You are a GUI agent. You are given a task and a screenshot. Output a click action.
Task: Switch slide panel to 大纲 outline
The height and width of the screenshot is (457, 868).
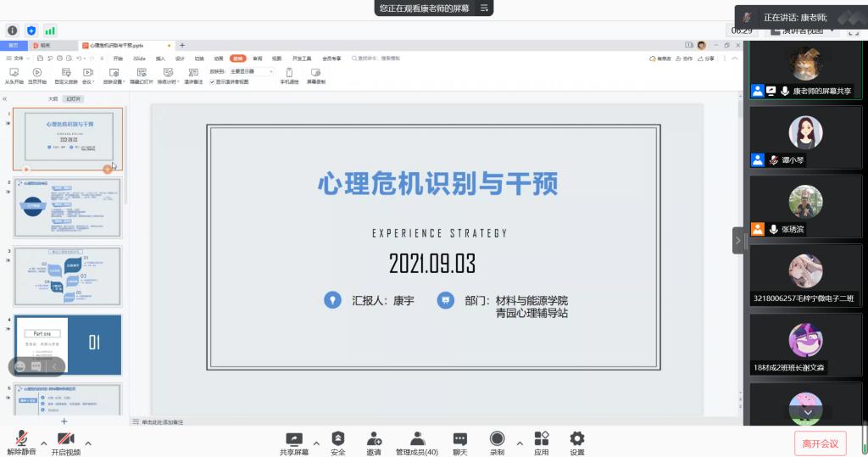(x=53, y=98)
